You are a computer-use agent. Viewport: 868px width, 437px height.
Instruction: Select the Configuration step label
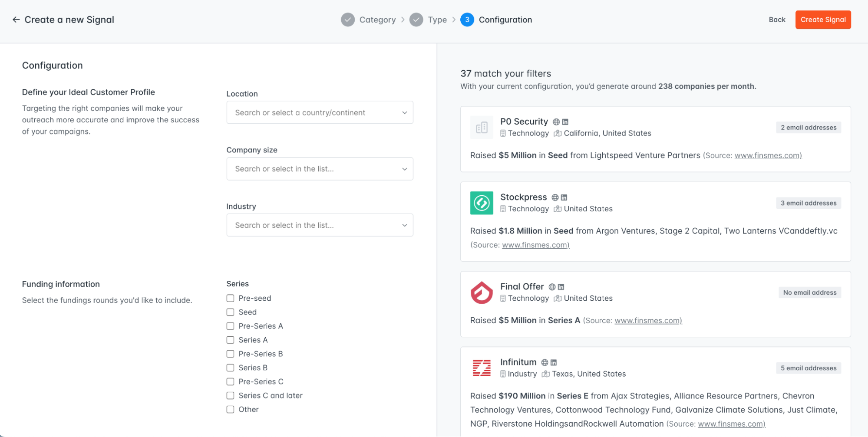pyautogui.click(x=505, y=20)
